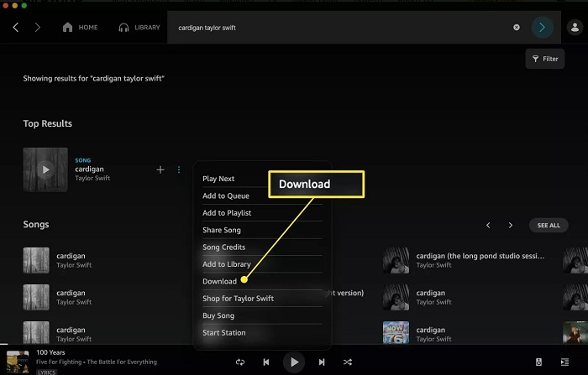Clear the search text with the X icon
The width and height of the screenshot is (588, 375).
(x=517, y=28)
